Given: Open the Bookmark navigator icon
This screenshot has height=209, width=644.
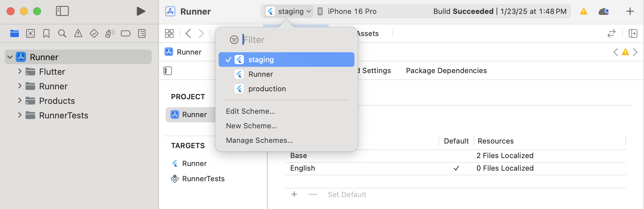Looking at the screenshot, I should coord(46,33).
